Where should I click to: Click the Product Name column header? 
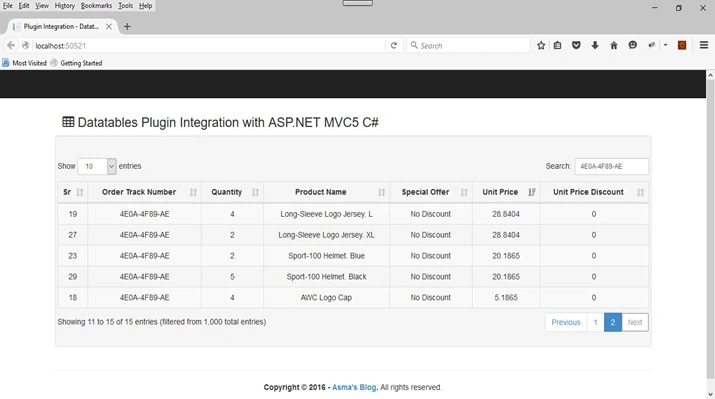[326, 192]
